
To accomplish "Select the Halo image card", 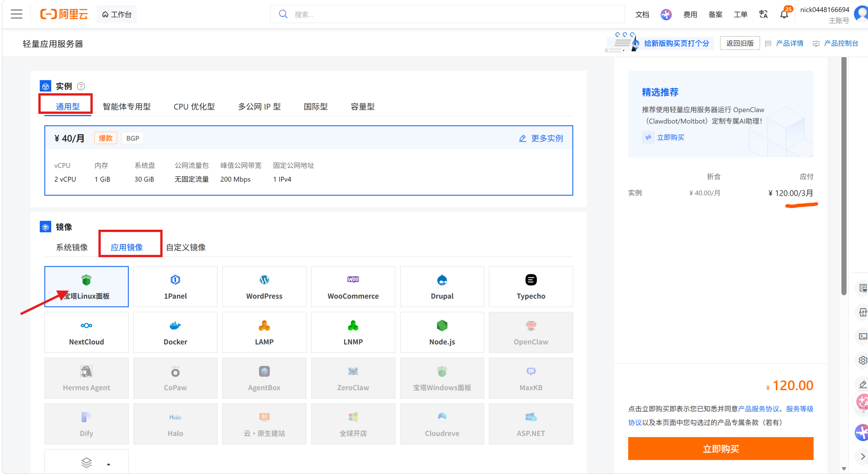I will (x=175, y=424).
